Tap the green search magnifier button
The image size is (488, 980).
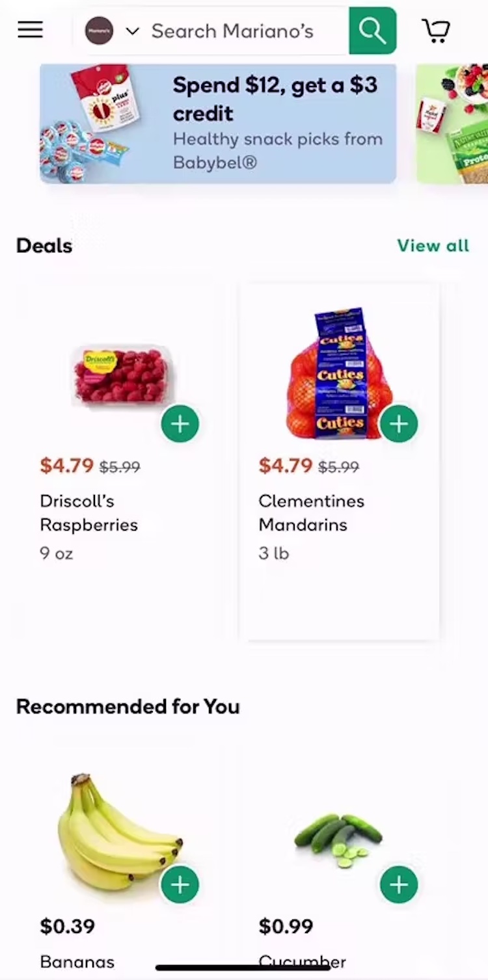[372, 31]
